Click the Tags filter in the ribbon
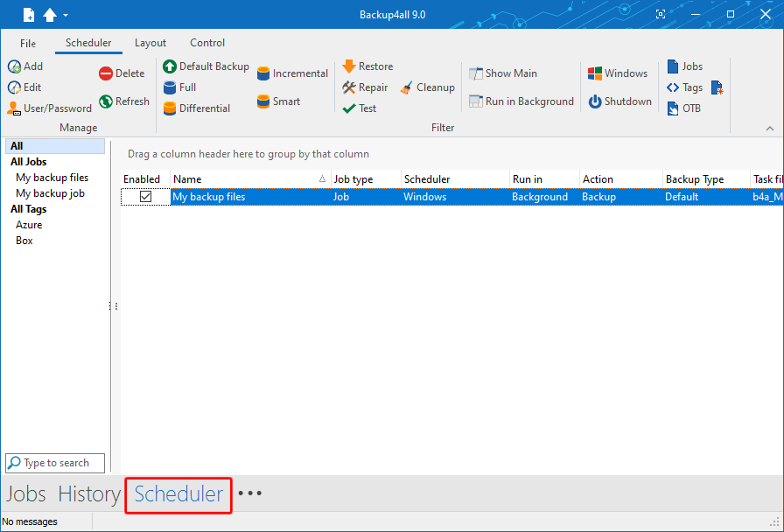Image resolution: width=784 pixels, height=532 pixels. click(684, 87)
